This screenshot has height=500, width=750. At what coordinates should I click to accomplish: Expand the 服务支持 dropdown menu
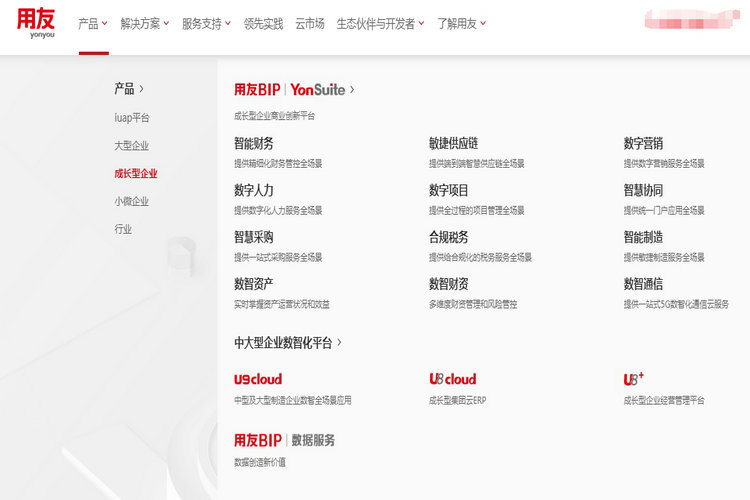point(206,23)
